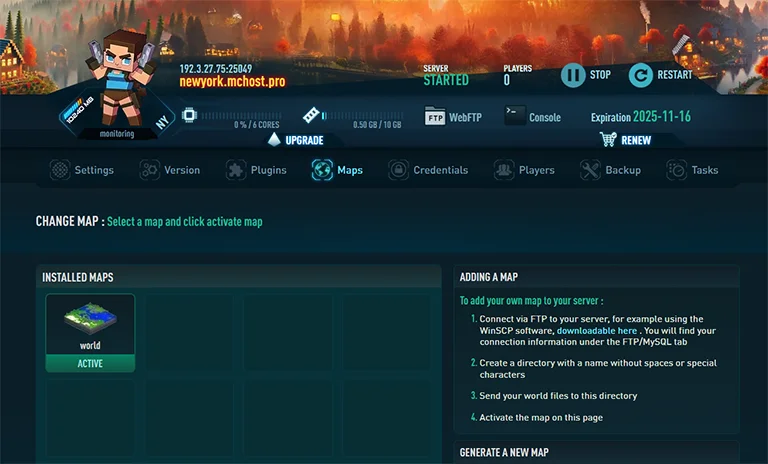The image size is (768, 464).
Task: Open the Players tab
Action: 524,170
